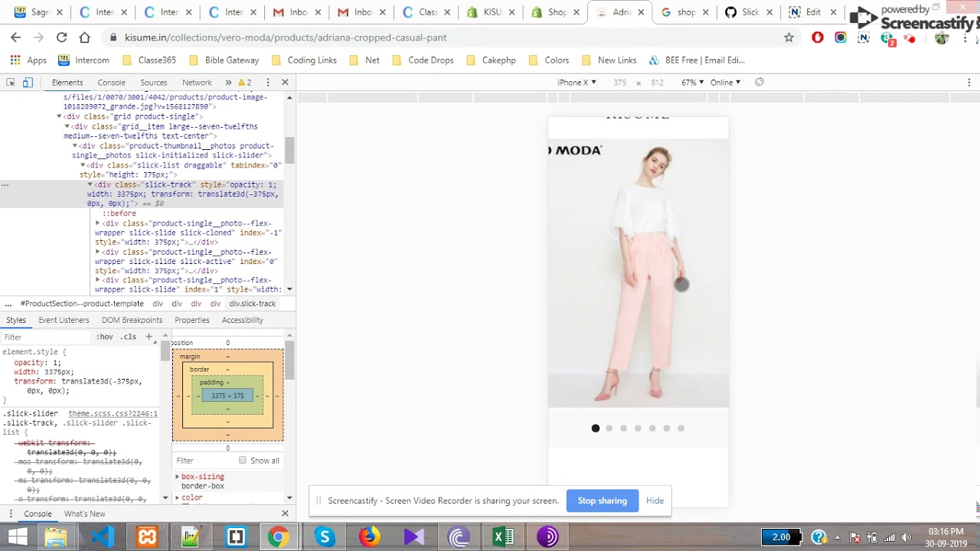Image resolution: width=980 pixels, height=551 pixels.
Task: Open the BEE Free Email Editor bookmark
Action: 697,60
